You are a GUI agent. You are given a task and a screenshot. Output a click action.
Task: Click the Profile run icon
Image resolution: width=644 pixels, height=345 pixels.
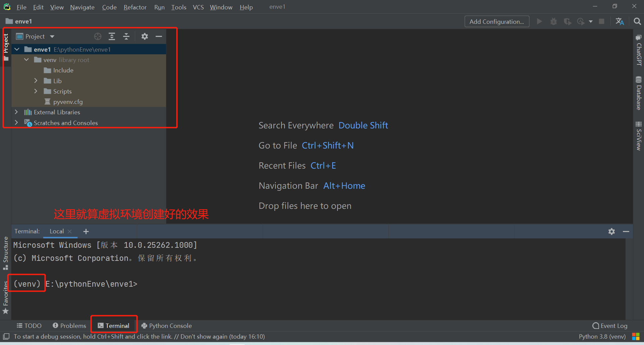[581, 21]
